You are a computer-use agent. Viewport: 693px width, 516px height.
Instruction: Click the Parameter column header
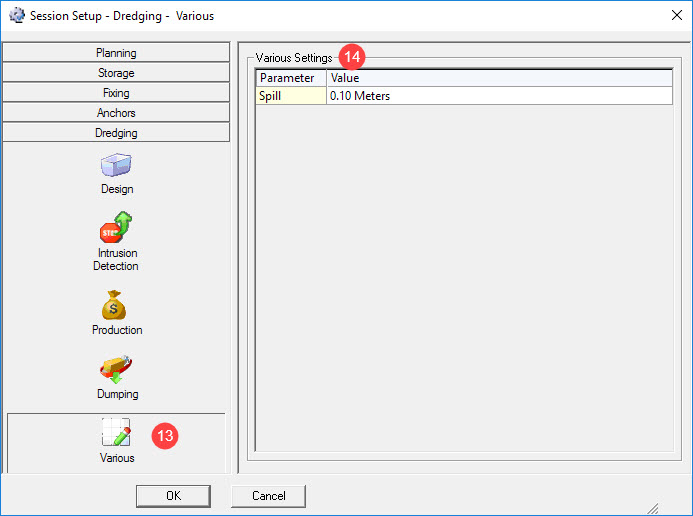click(x=291, y=78)
